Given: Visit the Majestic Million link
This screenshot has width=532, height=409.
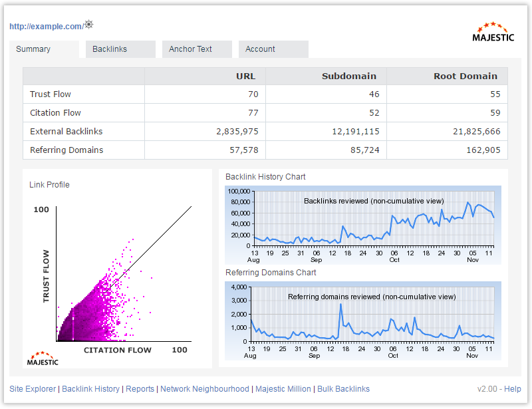Looking at the screenshot, I should pyautogui.click(x=283, y=389).
